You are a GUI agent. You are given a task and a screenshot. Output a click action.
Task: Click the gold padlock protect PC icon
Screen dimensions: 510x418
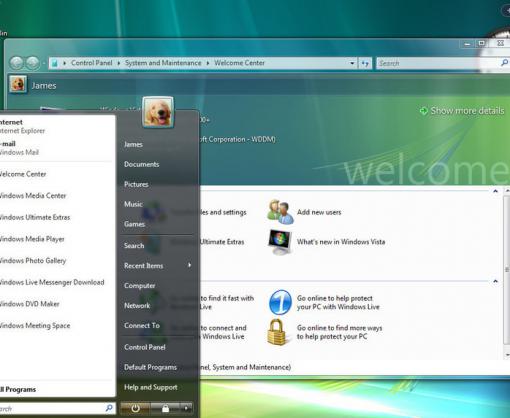click(277, 332)
